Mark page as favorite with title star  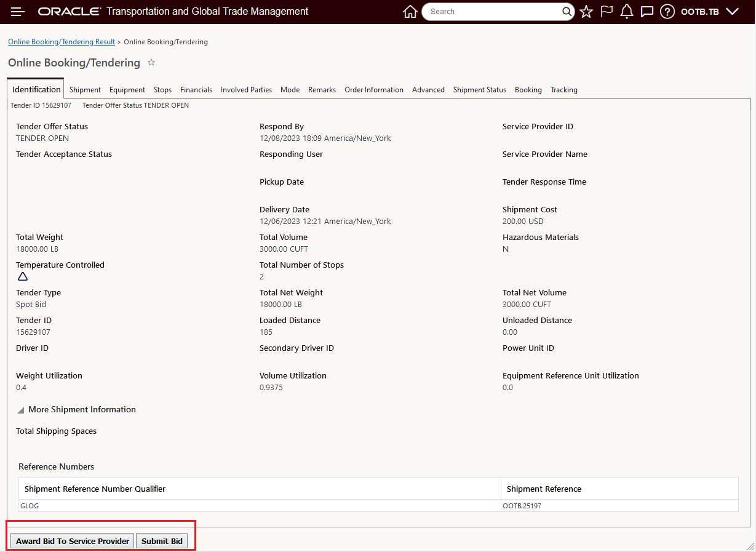pos(151,62)
